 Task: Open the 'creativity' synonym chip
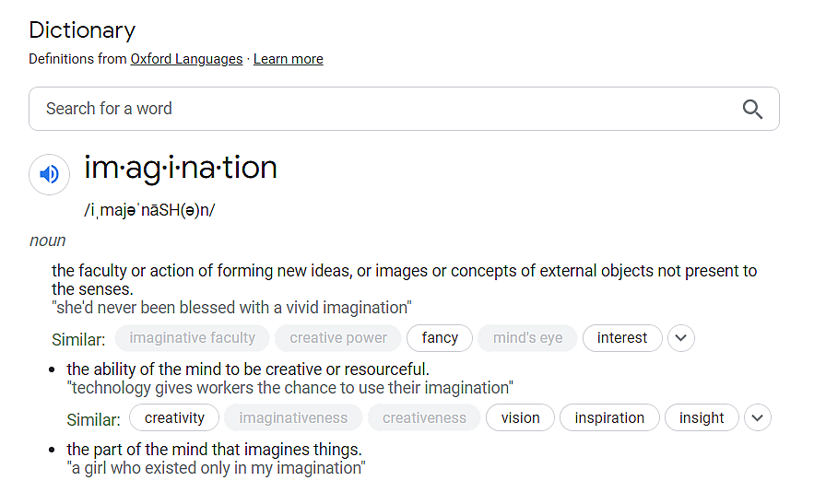point(174,418)
